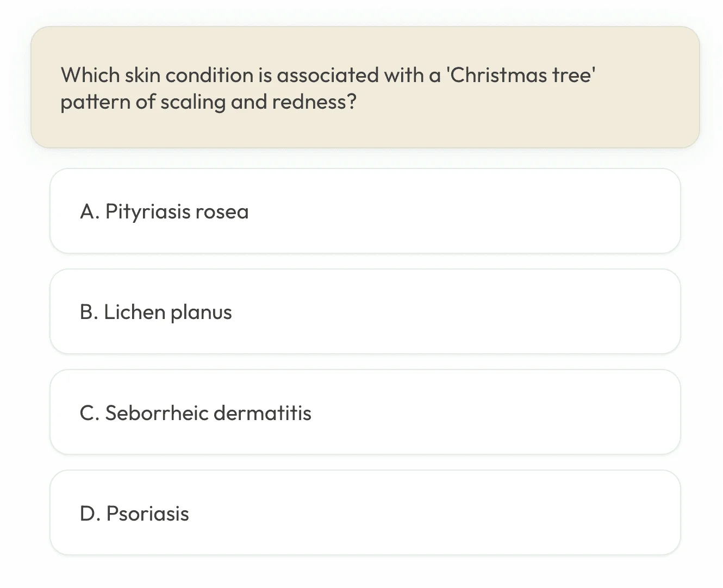The width and height of the screenshot is (723, 588).
Task: Mark Seborrheic dermatitis as your answer
Action: pos(365,412)
